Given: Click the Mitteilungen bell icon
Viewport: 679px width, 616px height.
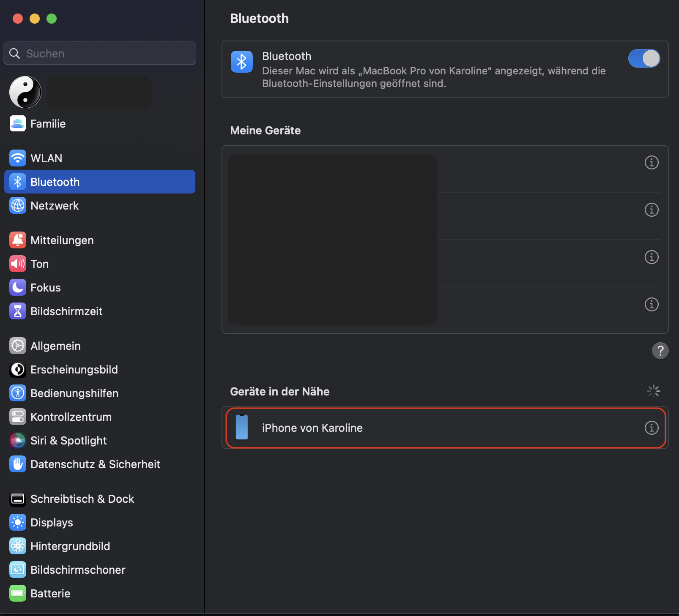Looking at the screenshot, I should click(x=18, y=240).
